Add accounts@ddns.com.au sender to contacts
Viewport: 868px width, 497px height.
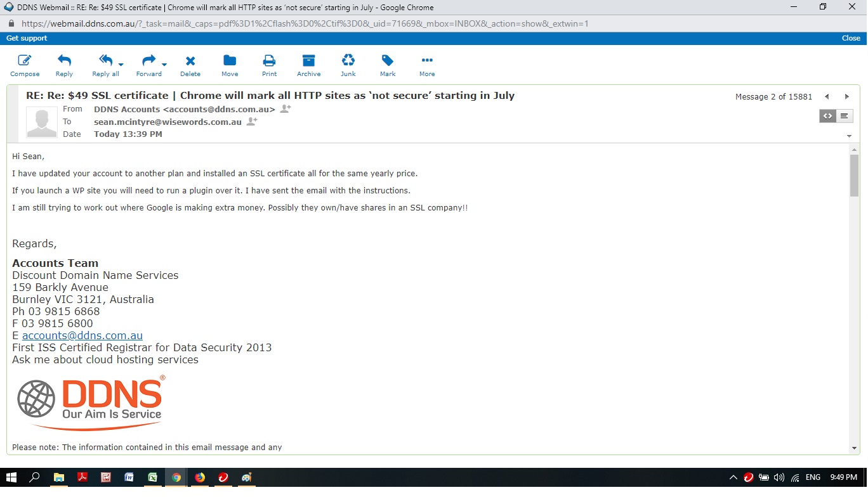pos(286,109)
